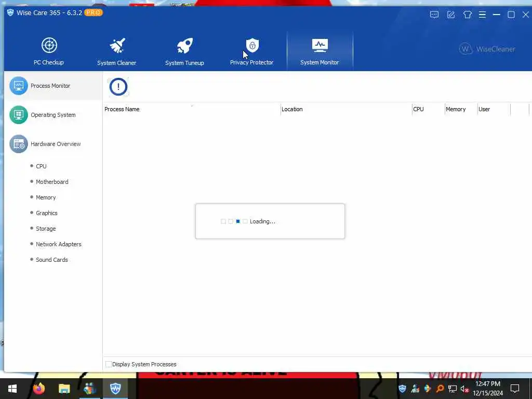This screenshot has width=532, height=399.
Task: Open the hamburger menu icon
Action: pos(482,15)
